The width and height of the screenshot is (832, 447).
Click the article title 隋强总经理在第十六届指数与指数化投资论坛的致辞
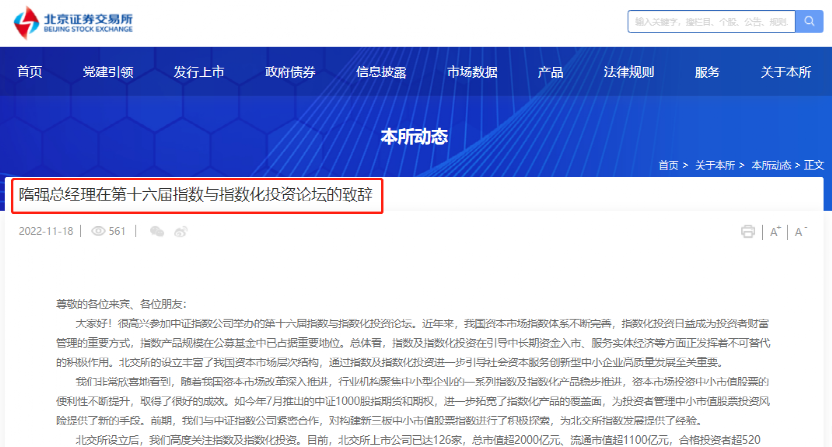(x=196, y=195)
